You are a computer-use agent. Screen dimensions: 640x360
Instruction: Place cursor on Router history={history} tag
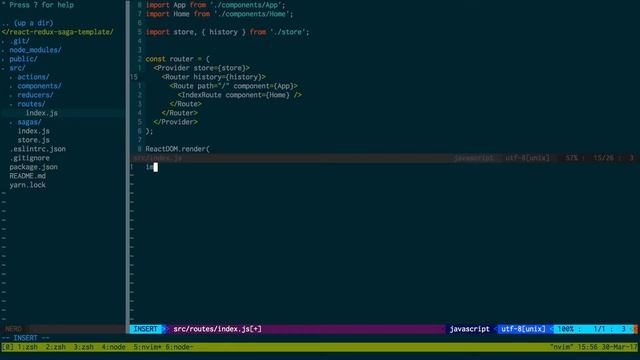[x=213, y=77]
